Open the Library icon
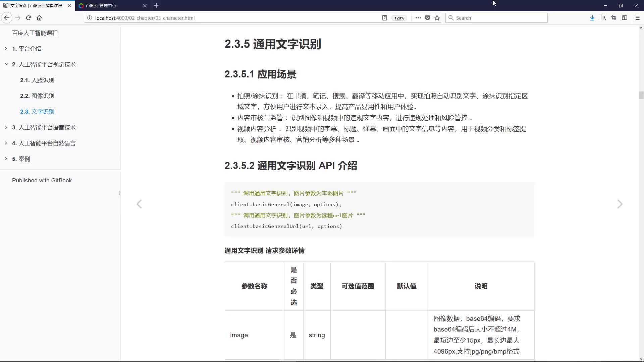The width and height of the screenshot is (644, 362). tap(603, 18)
